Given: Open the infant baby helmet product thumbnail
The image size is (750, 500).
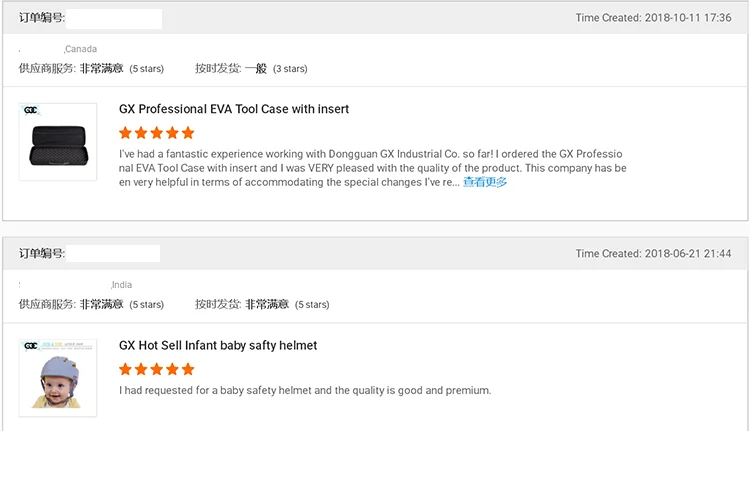Looking at the screenshot, I should 58,378.
